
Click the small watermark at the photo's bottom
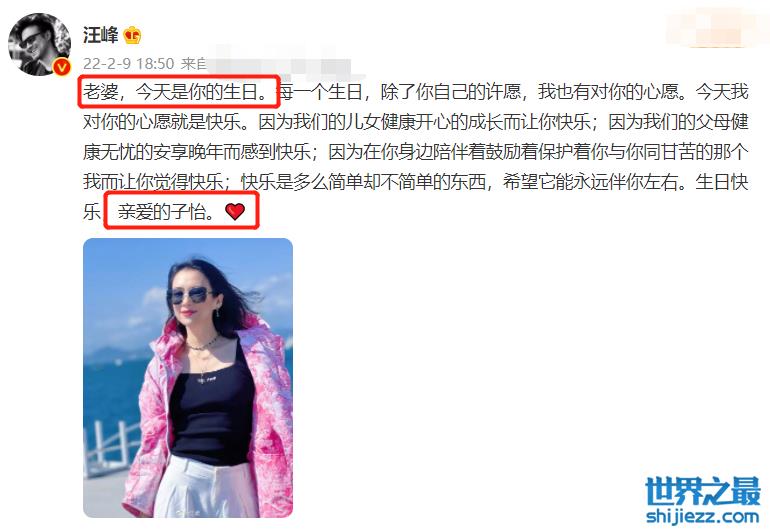[188, 511]
